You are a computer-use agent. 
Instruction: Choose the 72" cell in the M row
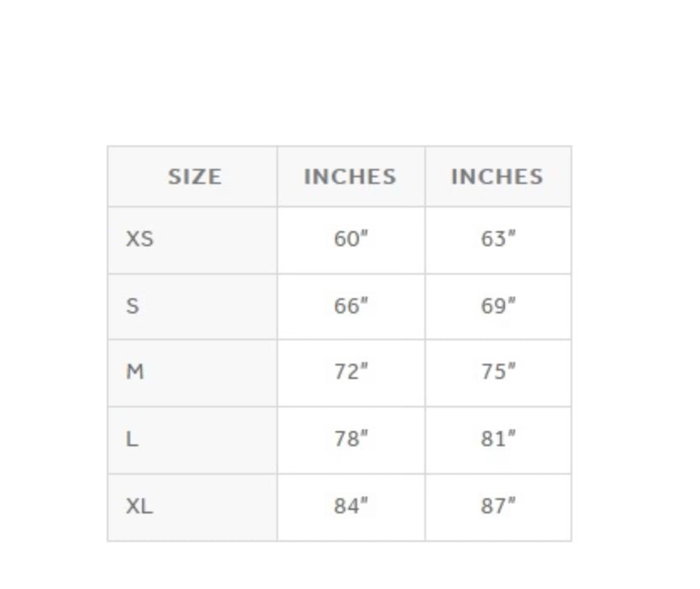351,371
